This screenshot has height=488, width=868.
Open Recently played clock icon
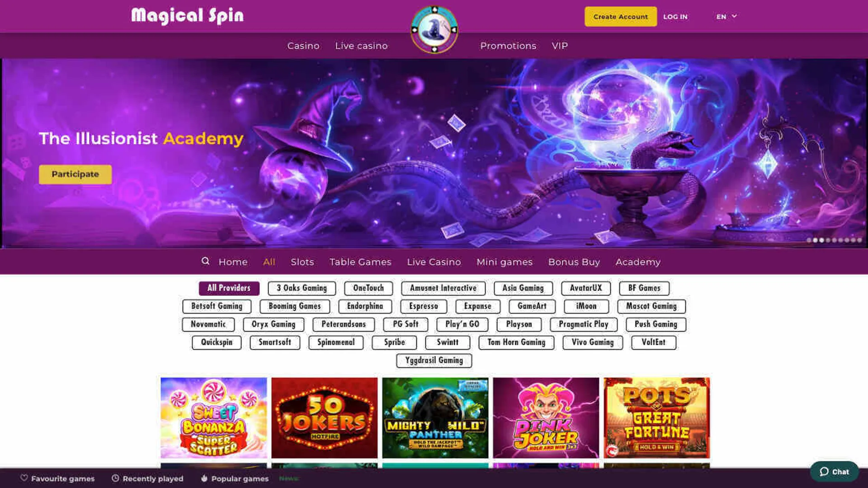115,478
